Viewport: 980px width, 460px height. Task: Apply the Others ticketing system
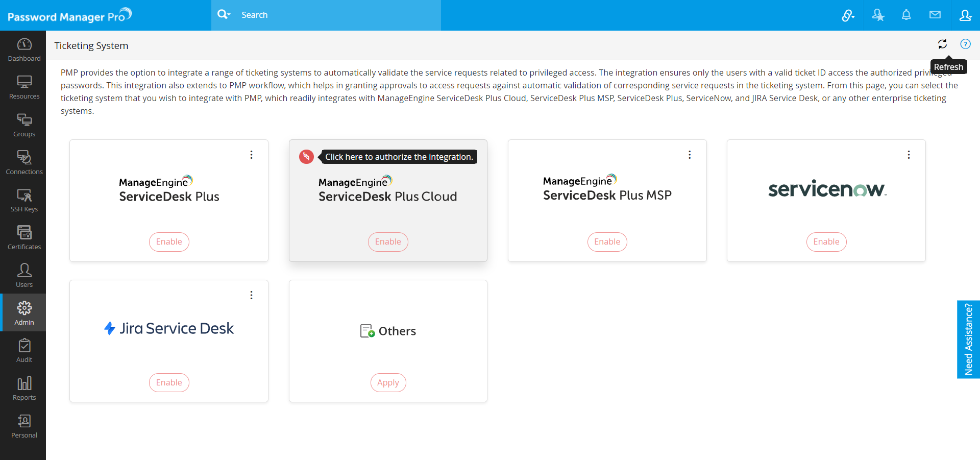[388, 383]
